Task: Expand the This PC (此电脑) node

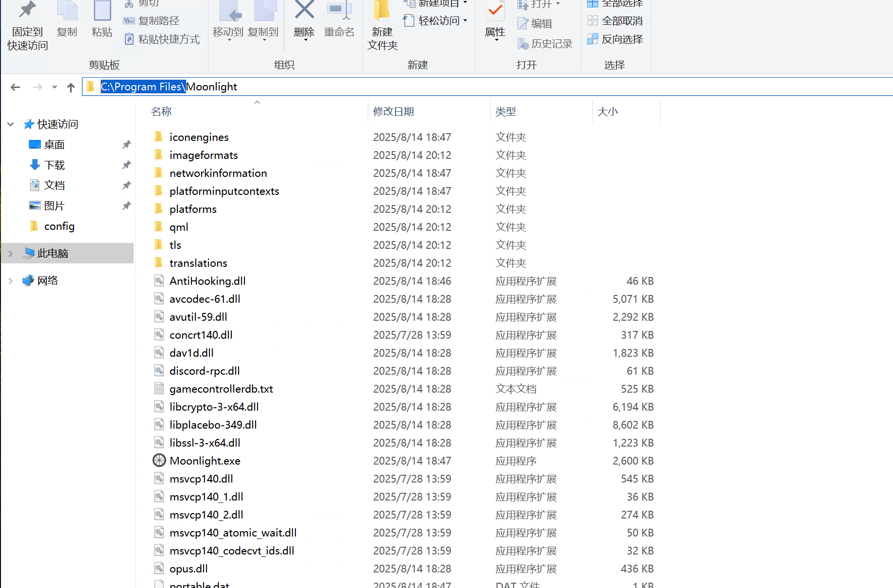Action: point(11,254)
